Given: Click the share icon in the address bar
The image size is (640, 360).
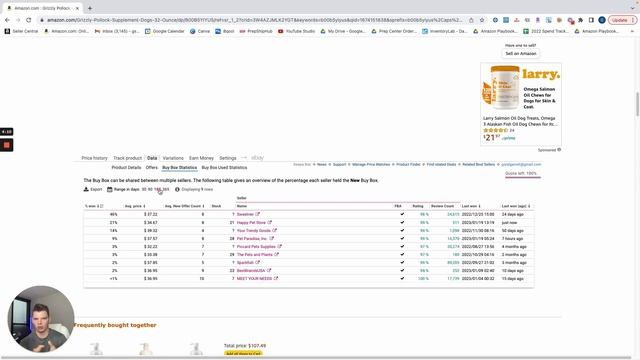Looking at the screenshot, I should (471, 20).
